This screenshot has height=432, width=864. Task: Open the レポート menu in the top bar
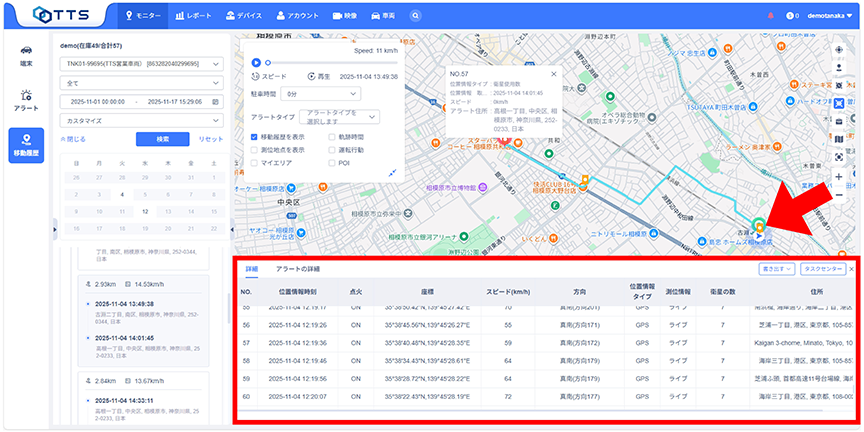click(193, 15)
